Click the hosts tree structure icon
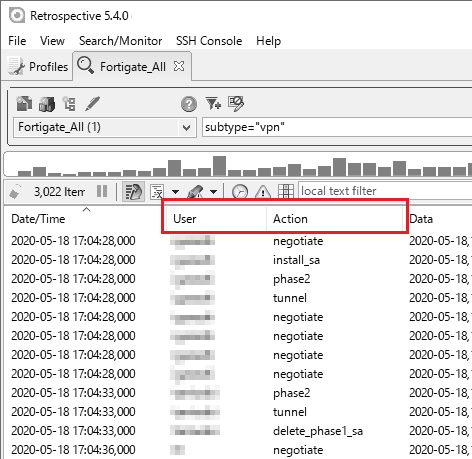Screen dimensions: 472x459 tap(69, 104)
